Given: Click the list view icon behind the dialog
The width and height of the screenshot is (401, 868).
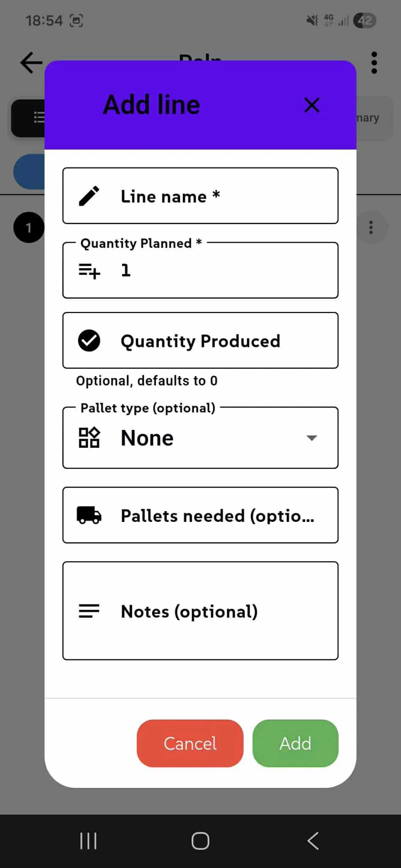Looking at the screenshot, I should click(38, 117).
